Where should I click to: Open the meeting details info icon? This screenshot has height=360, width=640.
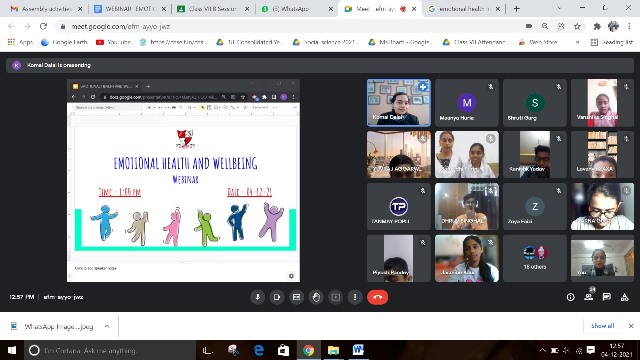click(x=570, y=297)
